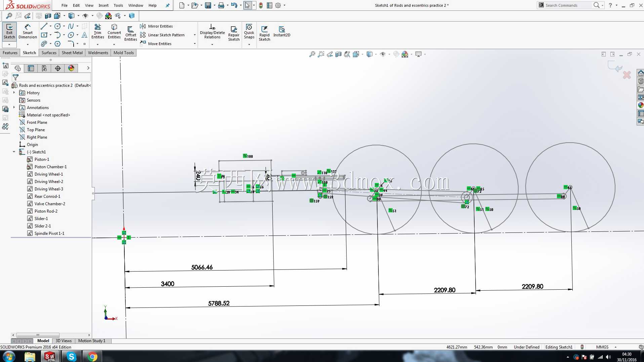The width and height of the screenshot is (644, 362).
Task: Click the Print toolbar icon
Action: (x=221, y=5)
